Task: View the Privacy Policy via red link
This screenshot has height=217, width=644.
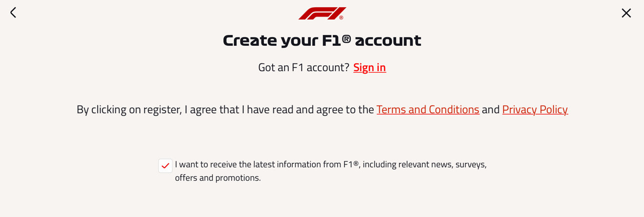Action: click(535, 109)
